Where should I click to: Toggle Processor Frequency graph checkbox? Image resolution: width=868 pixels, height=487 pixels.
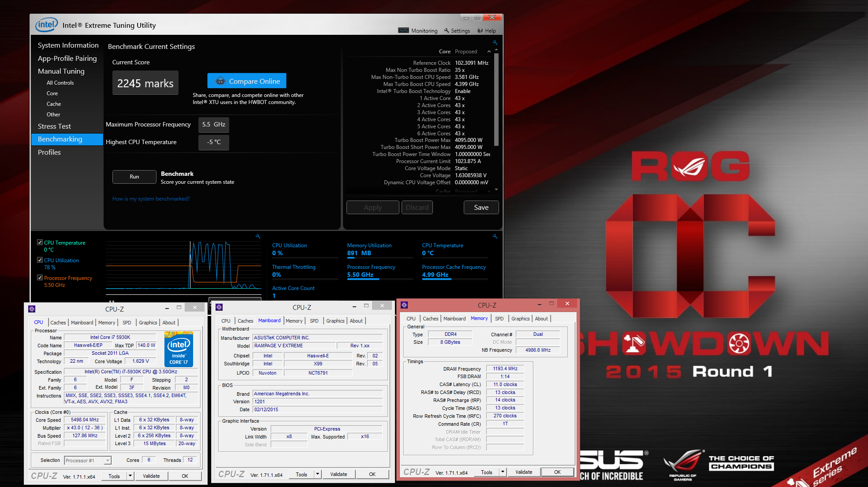point(40,278)
